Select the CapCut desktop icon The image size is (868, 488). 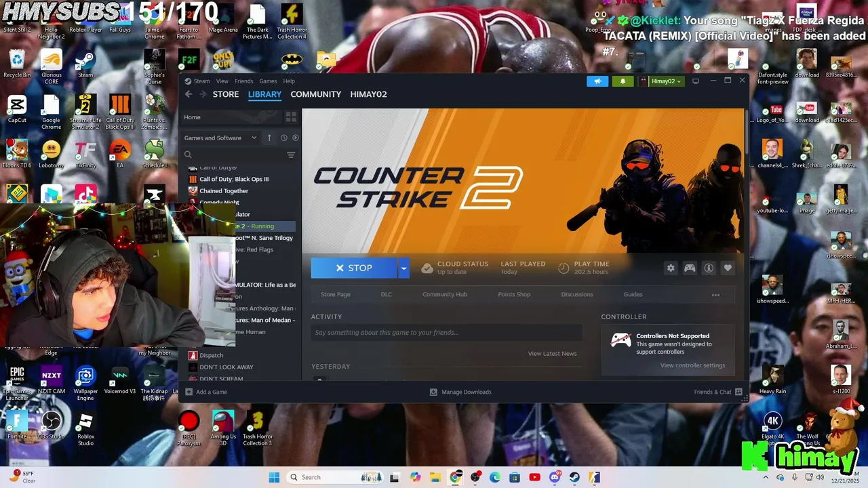coord(17,109)
